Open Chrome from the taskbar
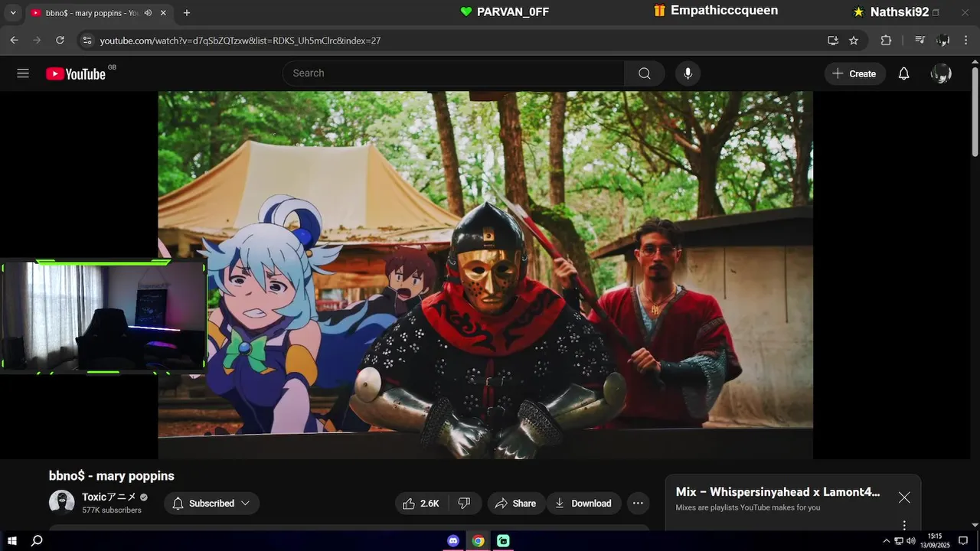 click(x=479, y=541)
